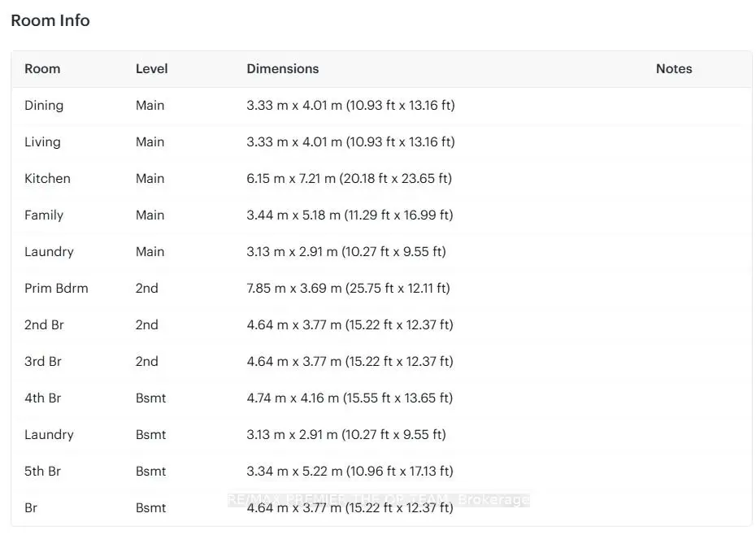
Task: Select the Room column header
Action: (42, 69)
